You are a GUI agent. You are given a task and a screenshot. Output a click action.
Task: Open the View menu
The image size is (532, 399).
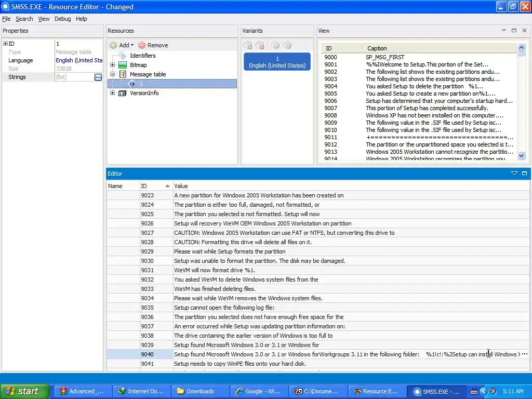pos(44,19)
